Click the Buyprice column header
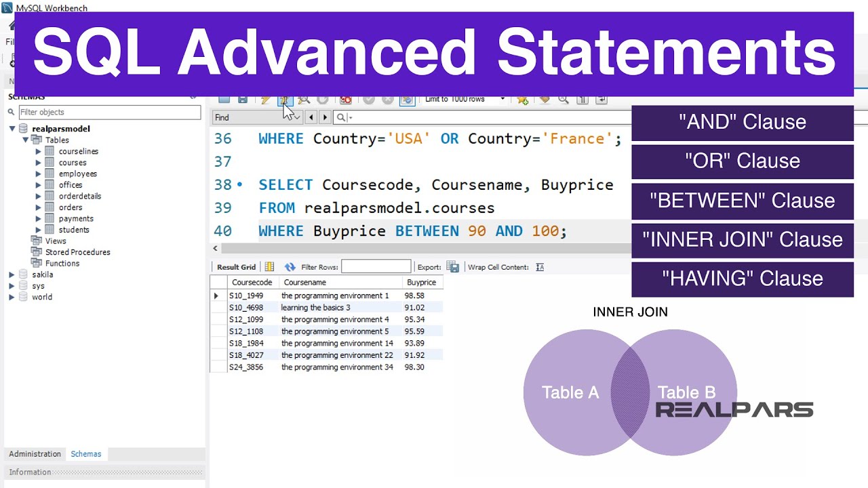 tap(422, 283)
